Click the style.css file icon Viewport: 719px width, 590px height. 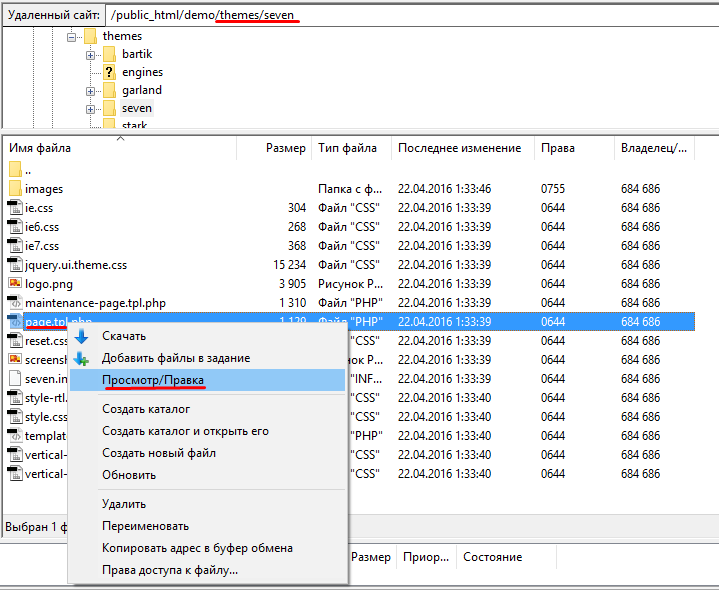tap(15, 417)
